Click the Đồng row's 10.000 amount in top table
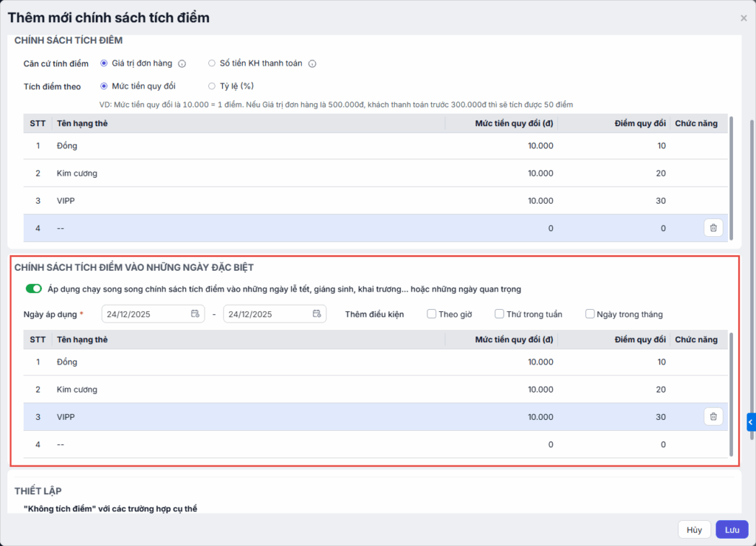Image resolution: width=756 pixels, height=546 pixels. 540,146
